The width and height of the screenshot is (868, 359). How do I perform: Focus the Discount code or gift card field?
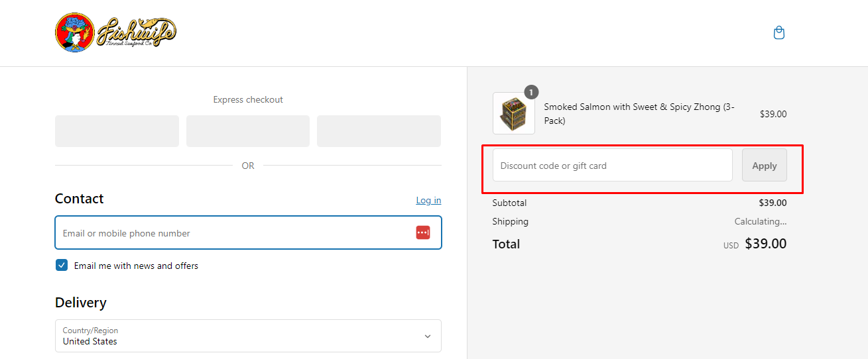(x=613, y=165)
